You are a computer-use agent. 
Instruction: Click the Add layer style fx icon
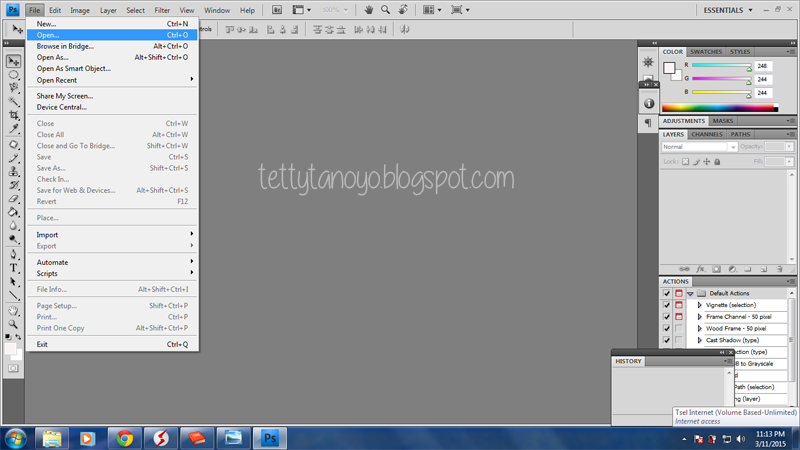pos(701,268)
